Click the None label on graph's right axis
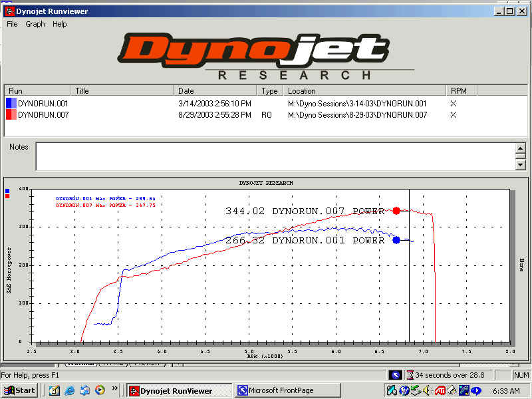Image resolution: width=532 pixels, height=399 pixels. (x=522, y=265)
